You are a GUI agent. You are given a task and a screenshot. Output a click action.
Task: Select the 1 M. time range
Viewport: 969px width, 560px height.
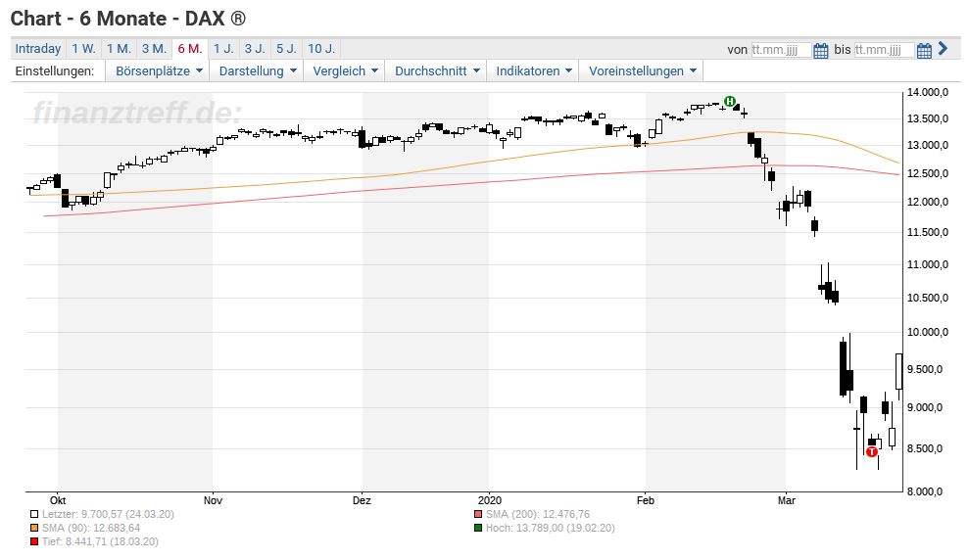click(119, 48)
